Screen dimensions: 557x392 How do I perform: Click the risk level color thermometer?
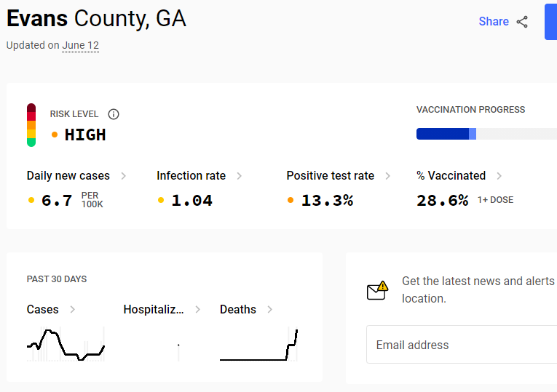pyautogui.click(x=31, y=125)
